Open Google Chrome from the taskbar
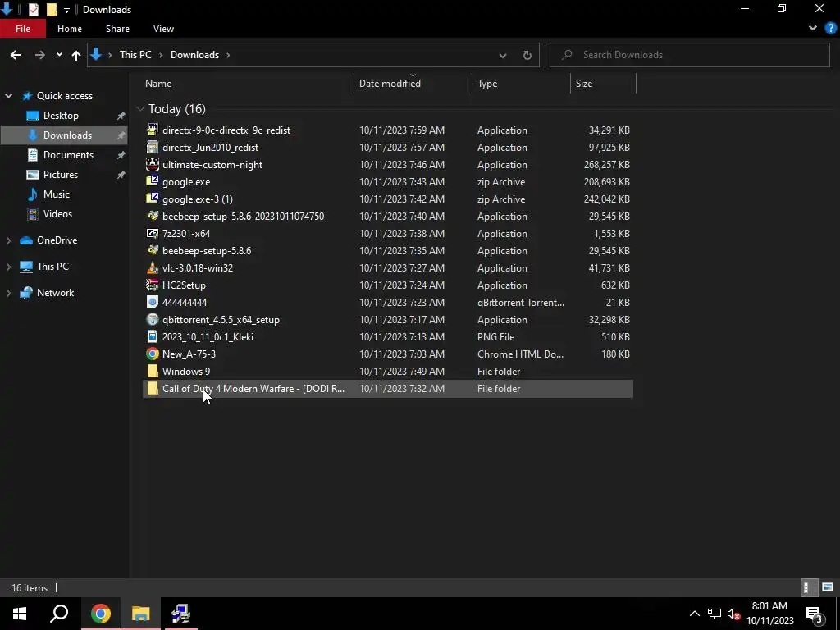The image size is (840, 630). pyautogui.click(x=101, y=614)
